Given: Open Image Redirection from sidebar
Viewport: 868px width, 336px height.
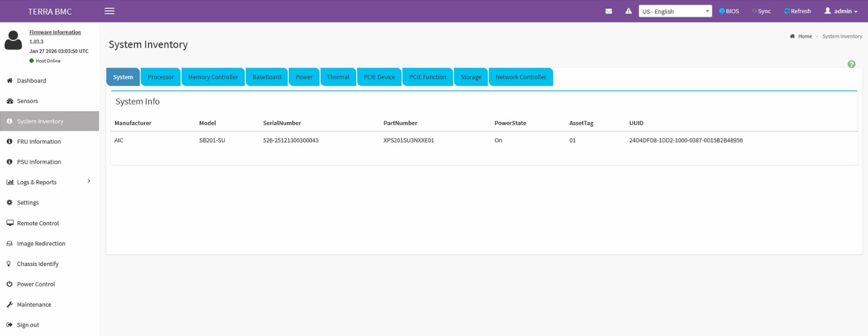Looking at the screenshot, I should tap(41, 243).
